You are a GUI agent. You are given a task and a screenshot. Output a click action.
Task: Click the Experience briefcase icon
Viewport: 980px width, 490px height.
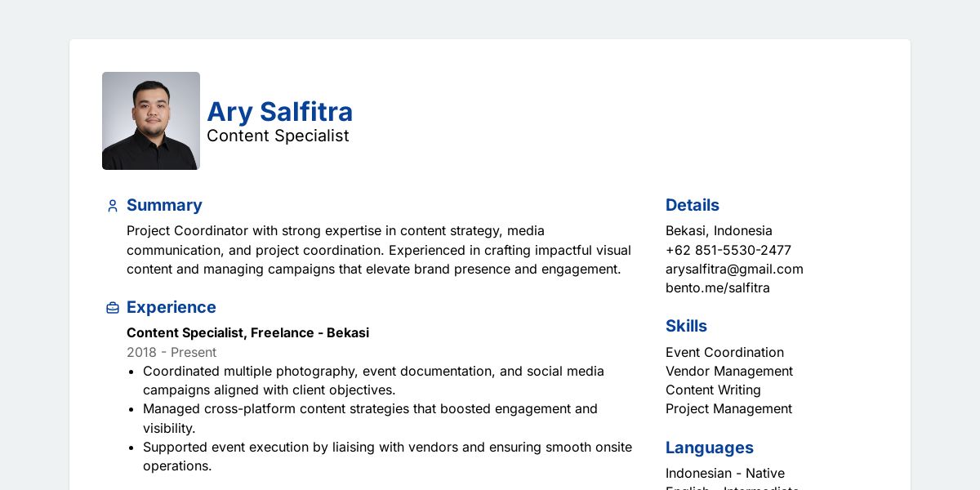click(x=113, y=308)
